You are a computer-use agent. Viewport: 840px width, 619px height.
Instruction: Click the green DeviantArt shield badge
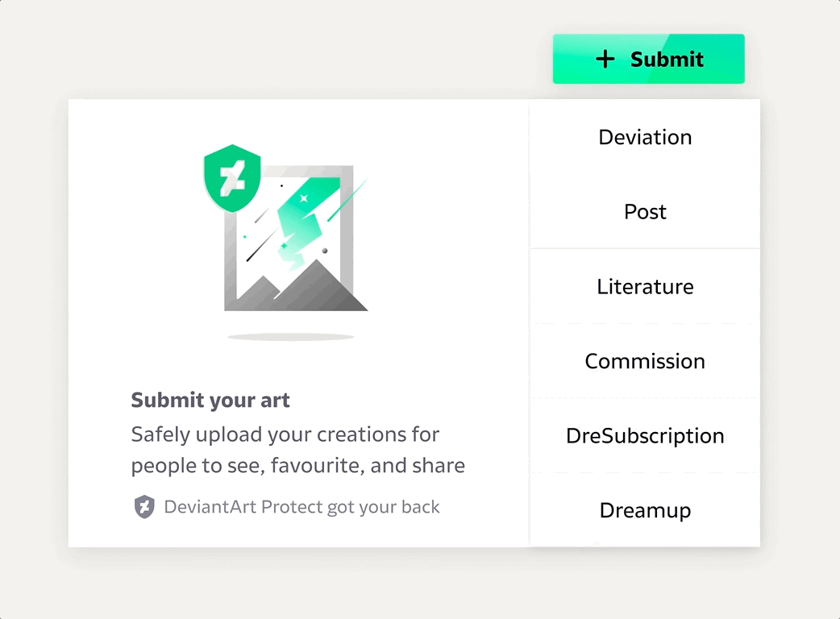coord(231,178)
